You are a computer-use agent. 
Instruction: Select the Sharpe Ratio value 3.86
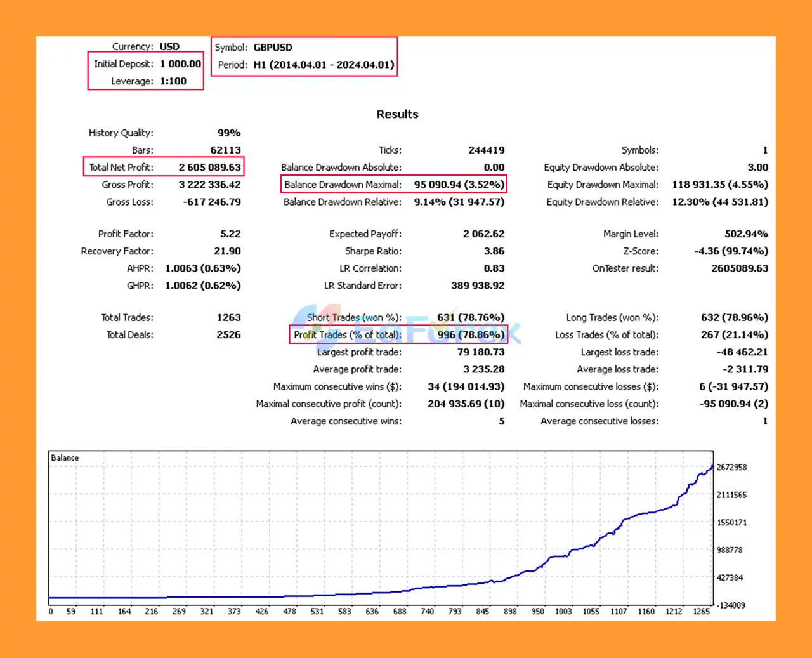click(x=494, y=251)
